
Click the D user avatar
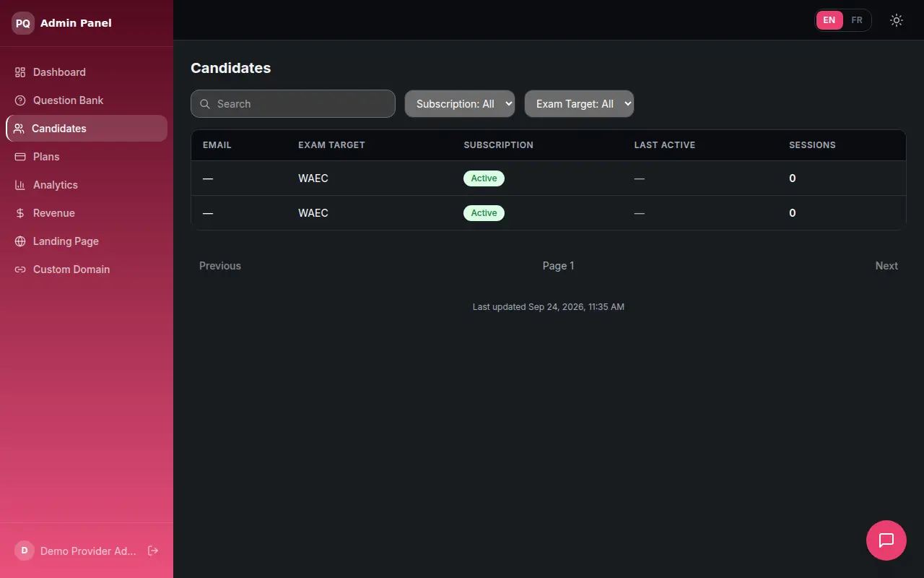(25, 551)
